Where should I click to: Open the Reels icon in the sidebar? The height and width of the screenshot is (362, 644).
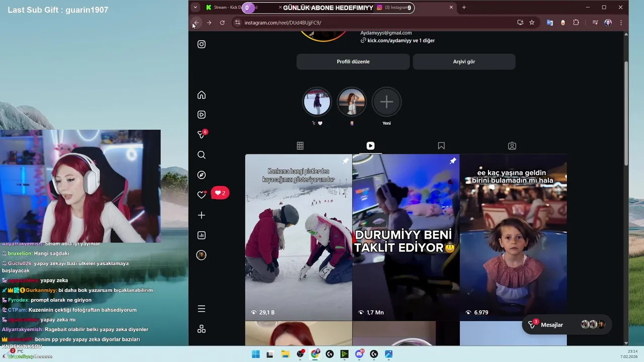[x=201, y=115]
